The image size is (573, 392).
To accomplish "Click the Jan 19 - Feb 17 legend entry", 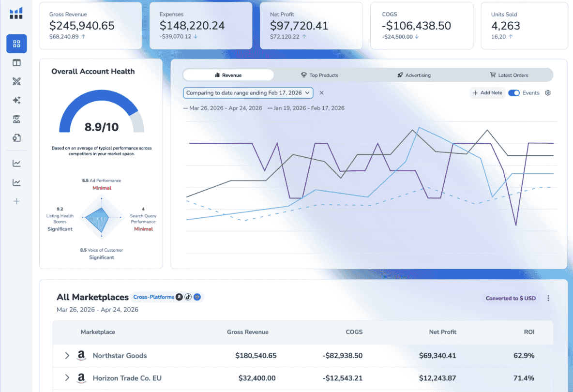I will tap(306, 108).
